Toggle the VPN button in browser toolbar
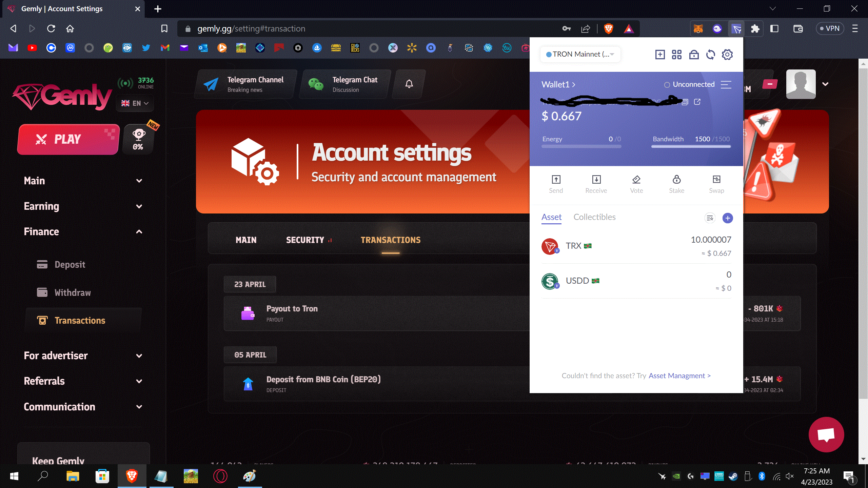This screenshot has height=488, width=868. pyautogui.click(x=829, y=28)
